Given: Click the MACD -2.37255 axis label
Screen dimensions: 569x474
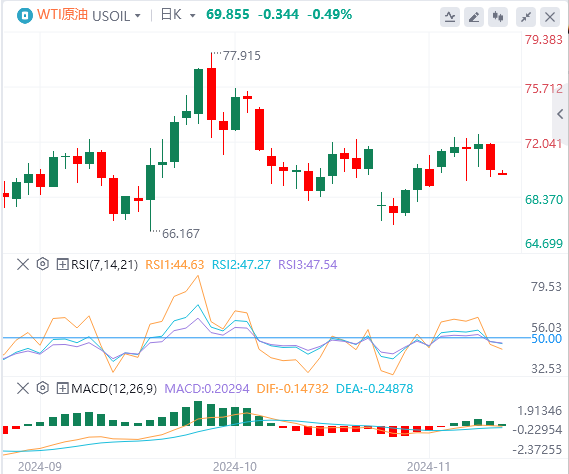Looking at the screenshot, I should pyautogui.click(x=537, y=450).
